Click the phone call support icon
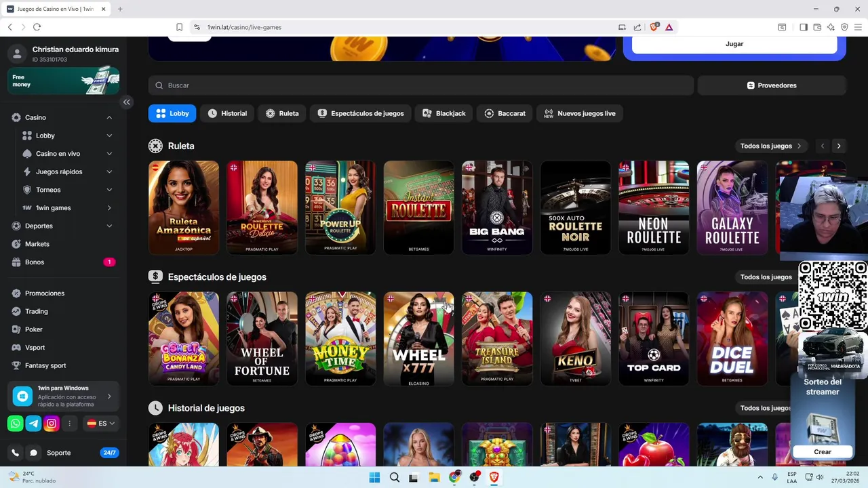Screen dimensions: 868x488 pyautogui.click(x=15, y=453)
